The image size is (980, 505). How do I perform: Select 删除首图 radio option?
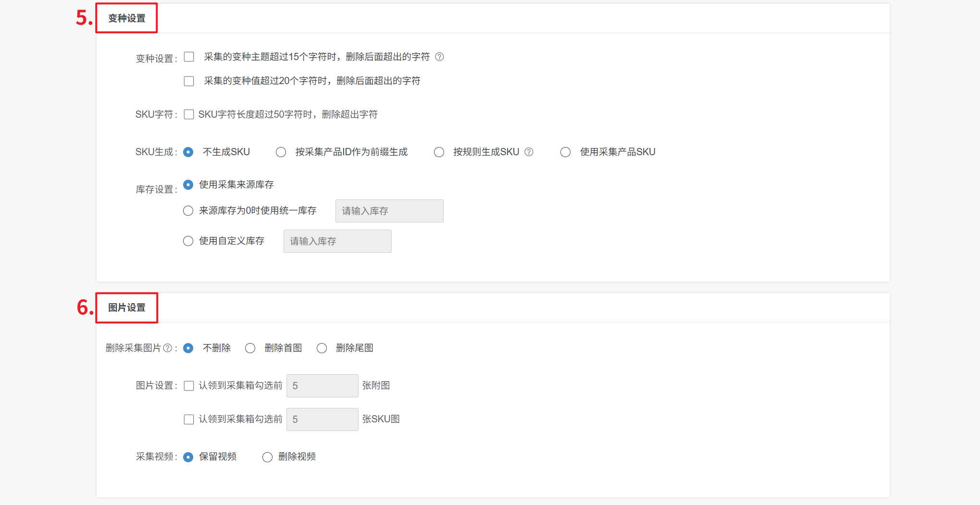(x=250, y=348)
